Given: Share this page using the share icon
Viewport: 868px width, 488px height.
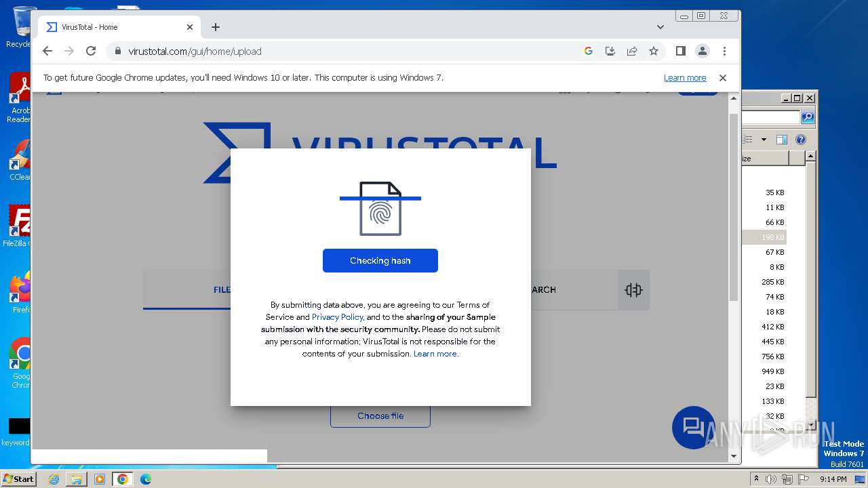Looking at the screenshot, I should click(631, 51).
